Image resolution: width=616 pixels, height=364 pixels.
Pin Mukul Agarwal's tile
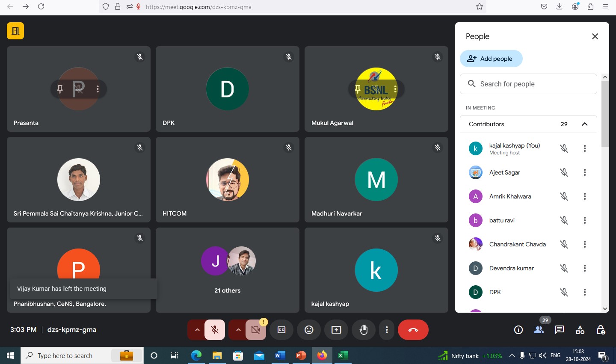click(358, 89)
